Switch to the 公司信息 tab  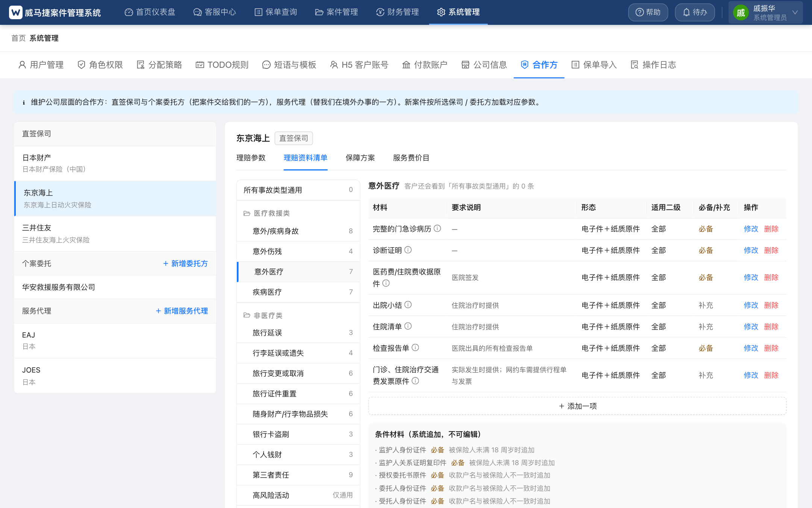(x=484, y=65)
